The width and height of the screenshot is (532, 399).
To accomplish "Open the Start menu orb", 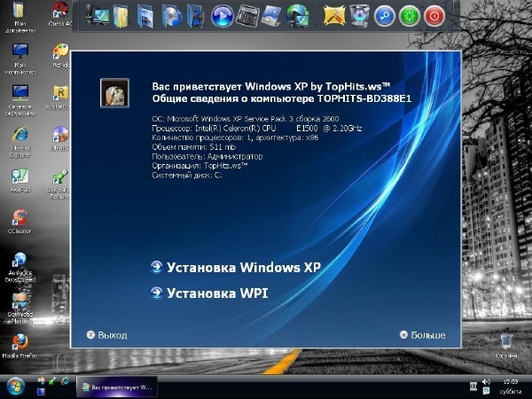I will coord(16,387).
